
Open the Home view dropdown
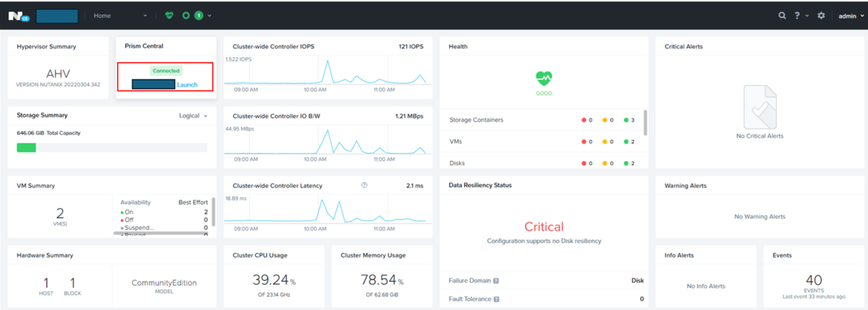click(x=120, y=15)
